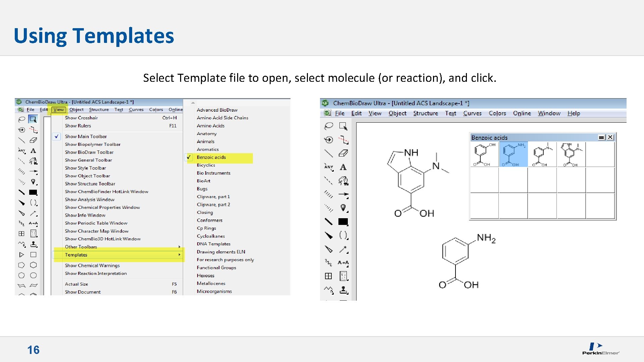
Task: Pick the Bold Wedge bond tool in left window
Action: (x=21, y=202)
